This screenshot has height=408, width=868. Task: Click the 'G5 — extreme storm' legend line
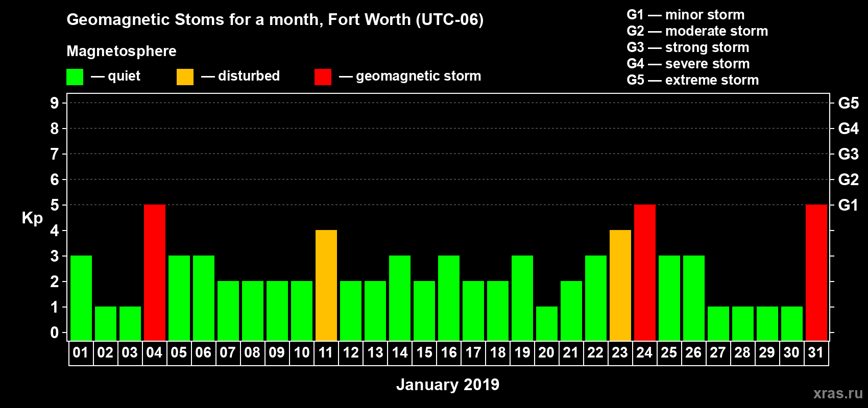click(x=693, y=80)
